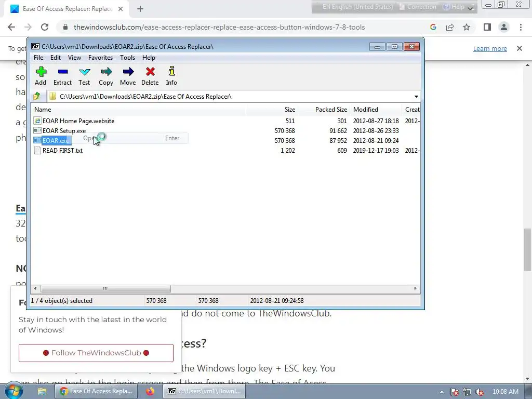The width and height of the screenshot is (532, 399).
Task: Click the EOAR Home Page.website file icon
Action: click(37, 121)
